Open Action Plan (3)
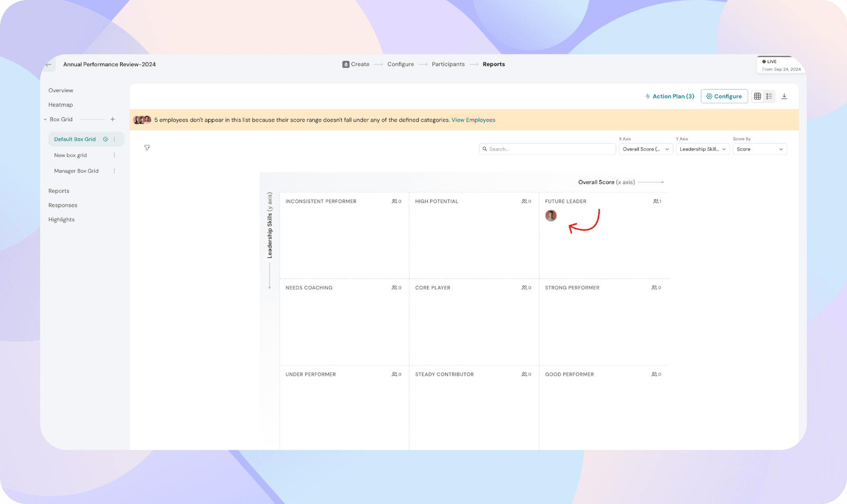Viewport: 847px width, 504px height. tap(670, 96)
